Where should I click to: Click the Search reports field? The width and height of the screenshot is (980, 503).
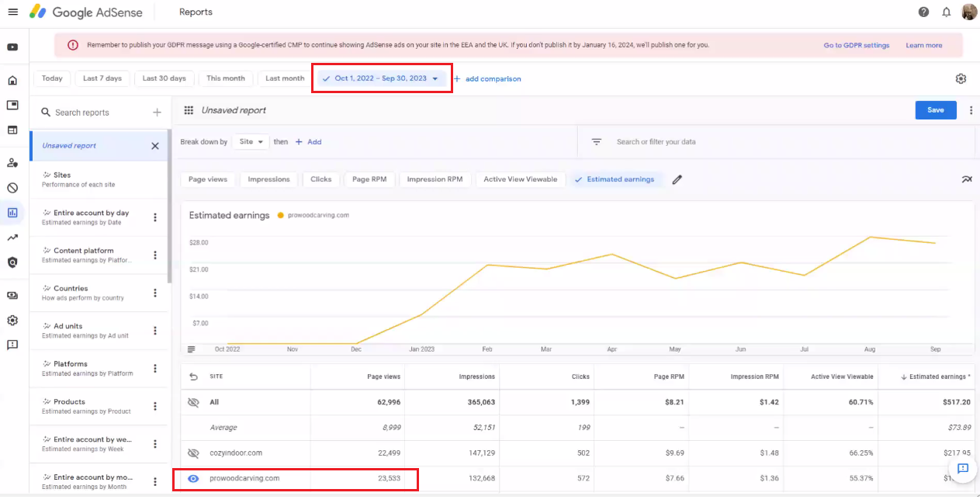tap(93, 113)
